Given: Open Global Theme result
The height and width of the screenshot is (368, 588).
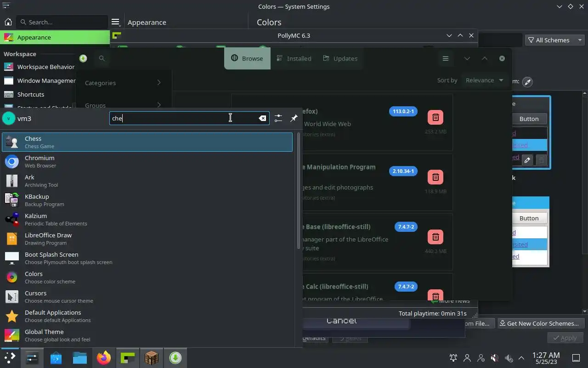Looking at the screenshot, I should click(x=147, y=335).
